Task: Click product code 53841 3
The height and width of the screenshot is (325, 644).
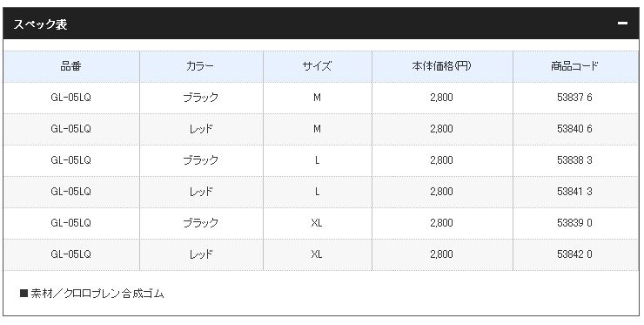Action: tap(574, 192)
